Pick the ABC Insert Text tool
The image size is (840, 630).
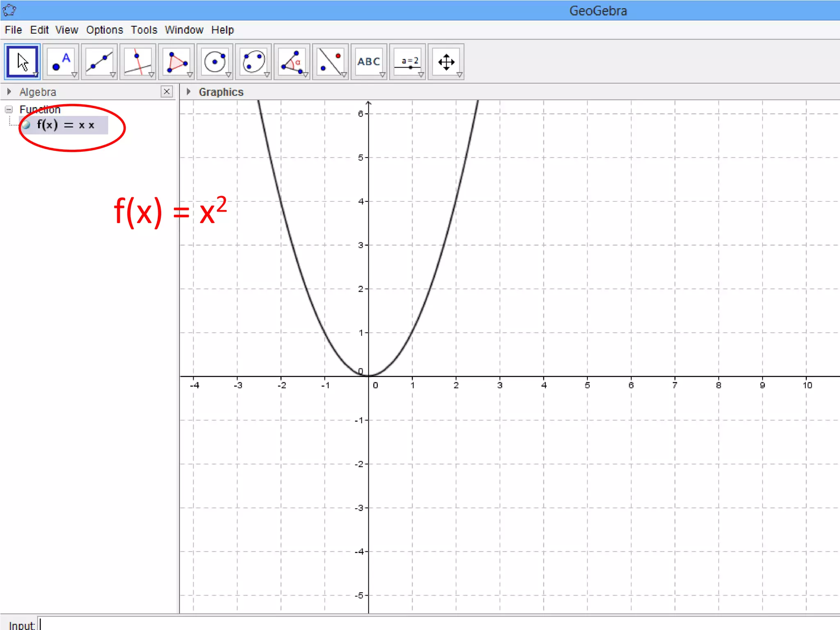click(x=369, y=62)
